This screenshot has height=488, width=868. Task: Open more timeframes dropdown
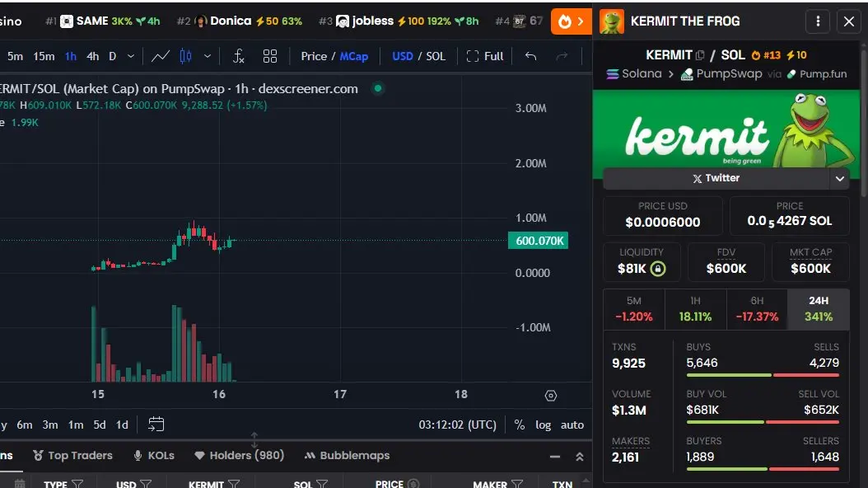coord(131,56)
